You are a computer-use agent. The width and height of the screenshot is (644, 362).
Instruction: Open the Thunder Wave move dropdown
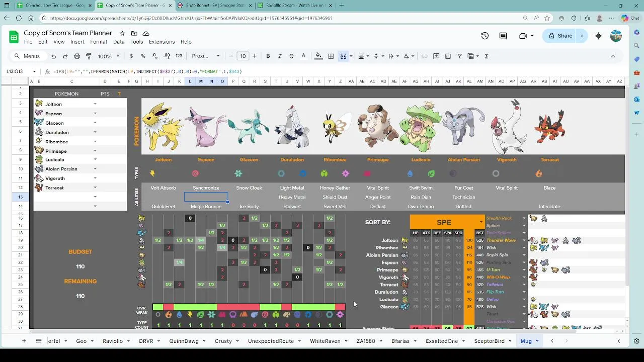(524, 240)
